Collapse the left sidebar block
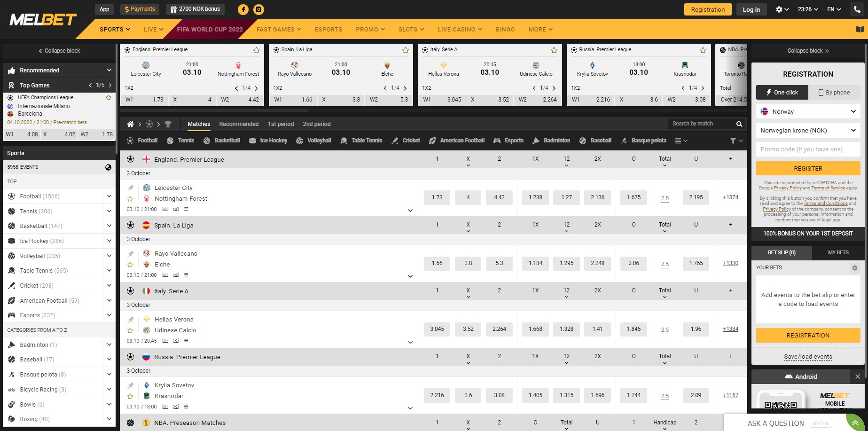 59,51
